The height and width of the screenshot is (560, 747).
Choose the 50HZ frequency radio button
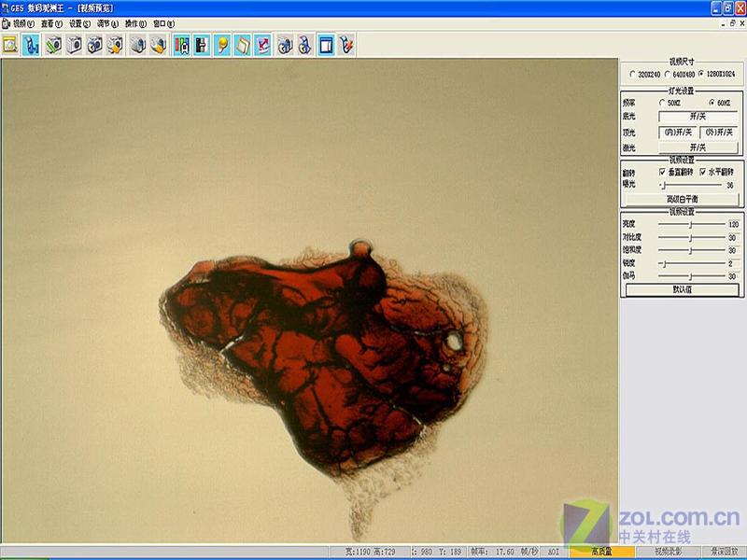[x=669, y=103]
